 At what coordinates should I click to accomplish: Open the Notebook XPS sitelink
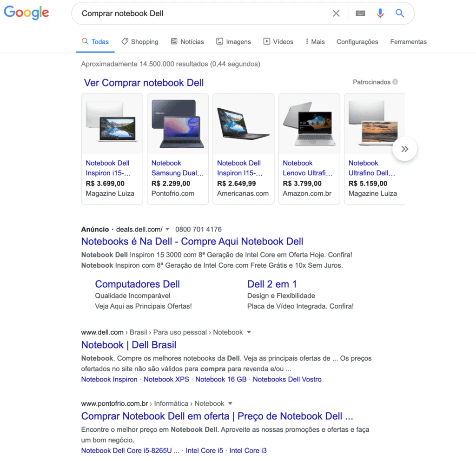tap(166, 379)
